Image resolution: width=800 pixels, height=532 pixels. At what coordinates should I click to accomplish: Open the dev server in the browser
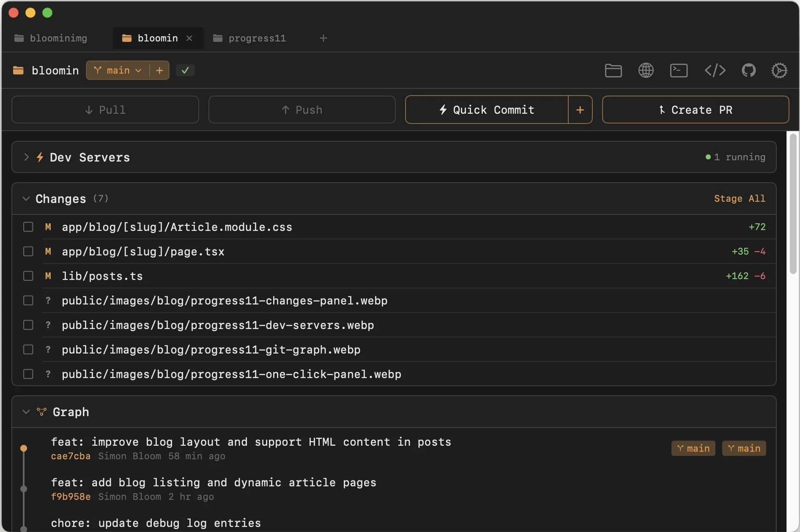[646, 70]
